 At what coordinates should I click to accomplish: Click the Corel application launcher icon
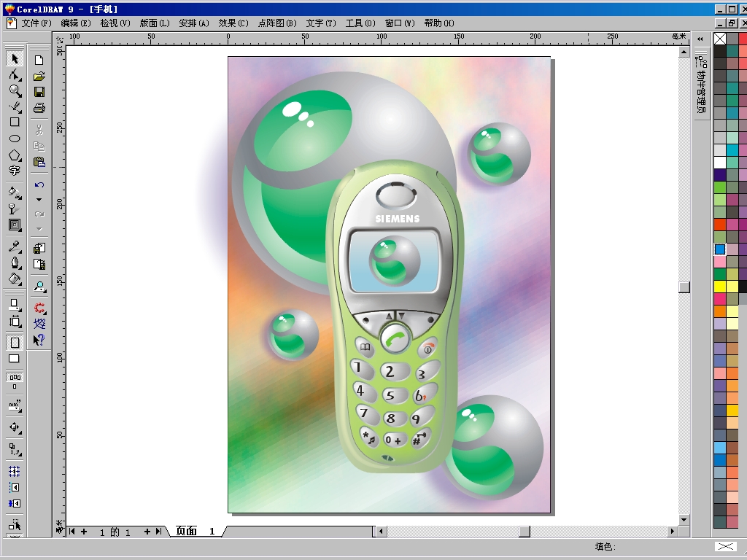coord(39,308)
